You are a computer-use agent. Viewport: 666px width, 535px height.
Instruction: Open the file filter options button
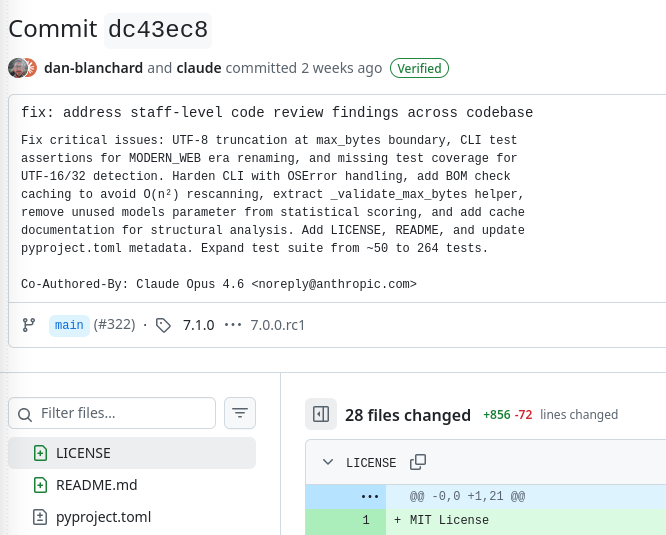pos(240,413)
